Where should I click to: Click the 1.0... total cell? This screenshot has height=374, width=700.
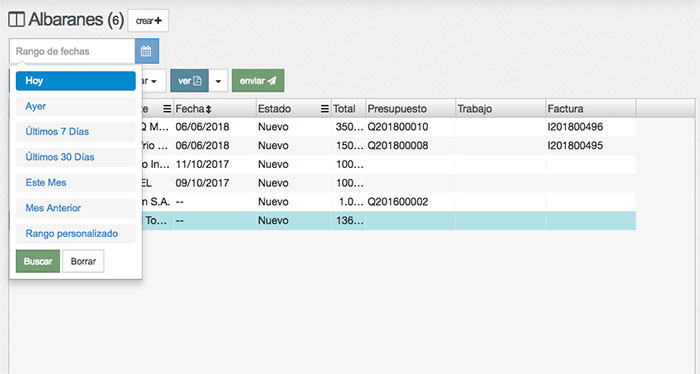349,202
